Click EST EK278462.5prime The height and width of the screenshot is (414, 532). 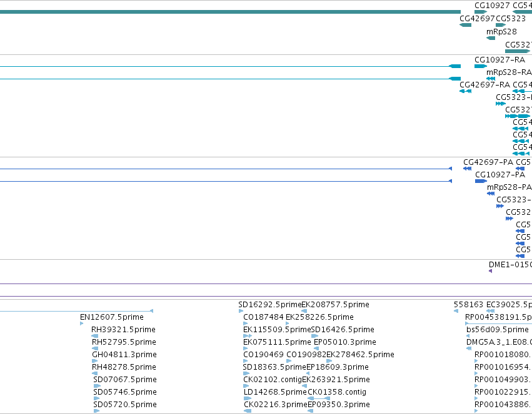pos(360,355)
